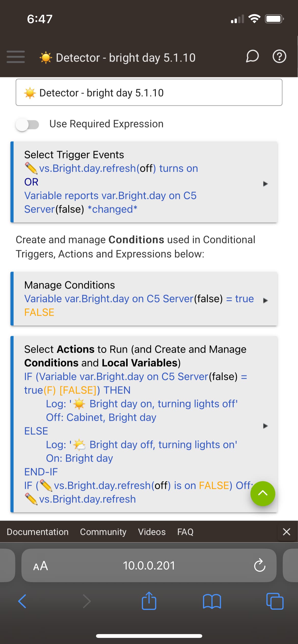The height and width of the screenshot is (644, 298).
Task: Open the chat bubble icon in header
Action: [x=252, y=56]
